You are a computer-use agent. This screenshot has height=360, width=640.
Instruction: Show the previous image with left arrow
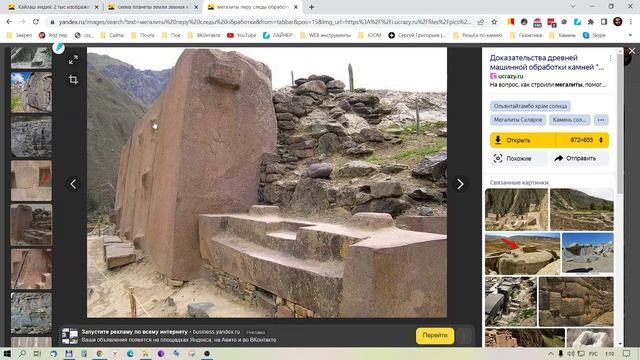tap(73, 184)
